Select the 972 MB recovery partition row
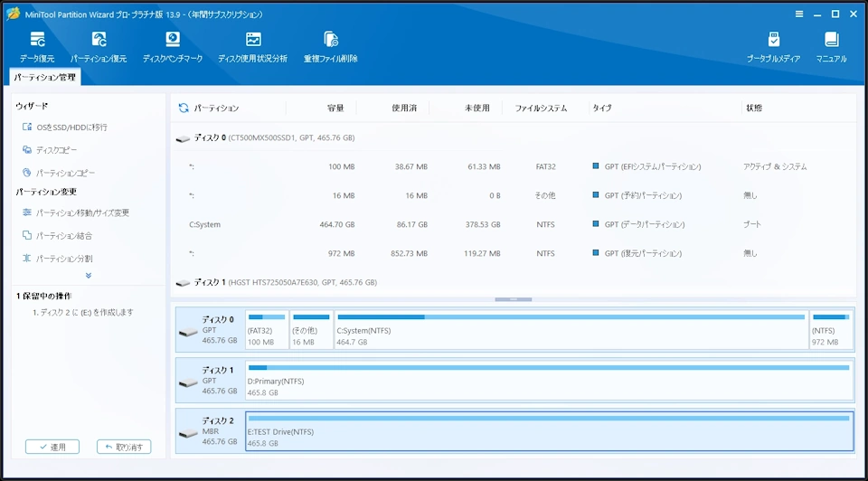This screenshot has width=868, height=481. point(514,253)
